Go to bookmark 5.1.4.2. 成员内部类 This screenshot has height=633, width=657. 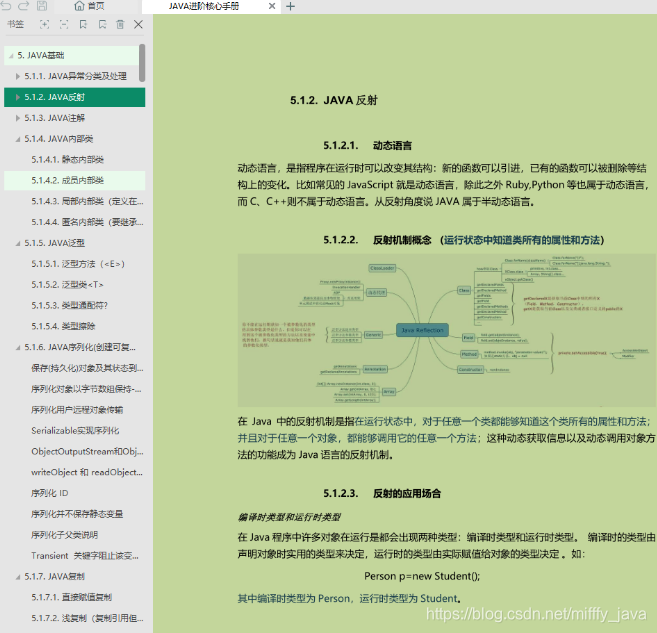[x=75, y=181]
